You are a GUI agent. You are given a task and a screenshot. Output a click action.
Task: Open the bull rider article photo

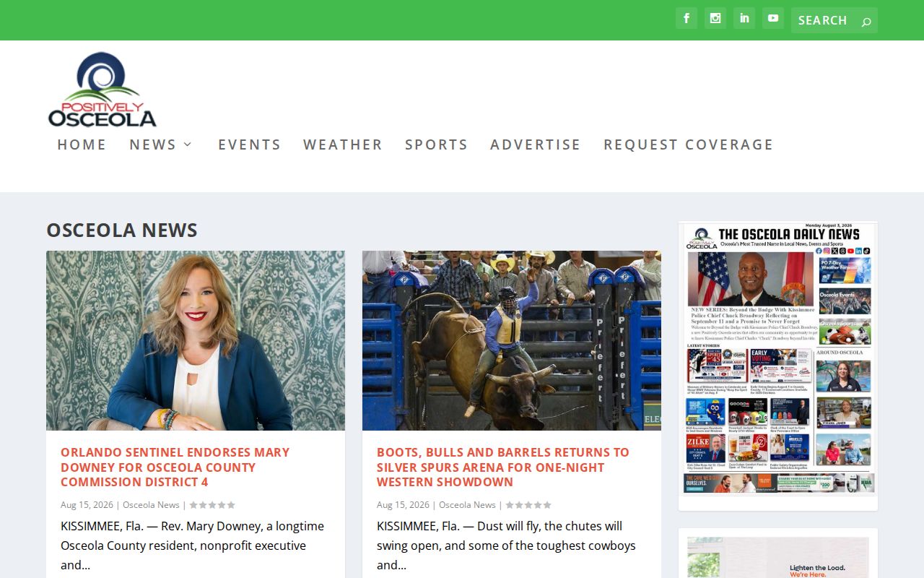(512, 340)
